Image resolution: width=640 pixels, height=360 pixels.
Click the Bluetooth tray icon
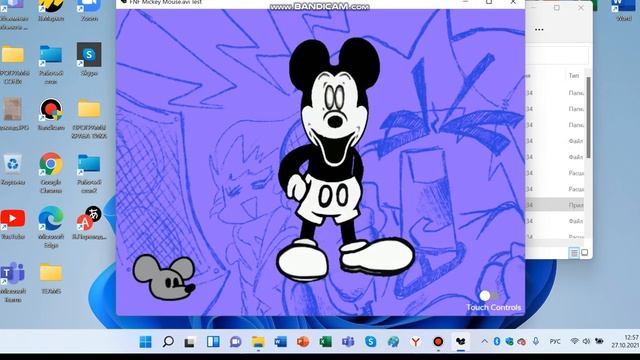click(497, 342)
